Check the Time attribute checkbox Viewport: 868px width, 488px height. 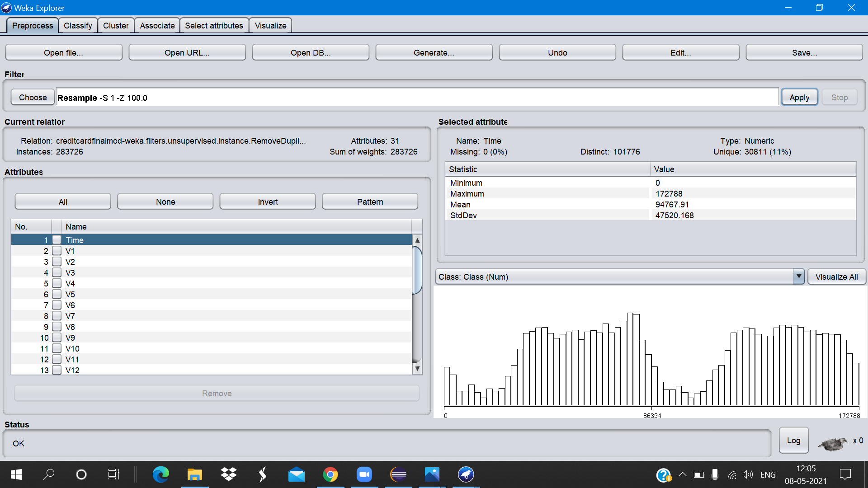coord(57,240)
